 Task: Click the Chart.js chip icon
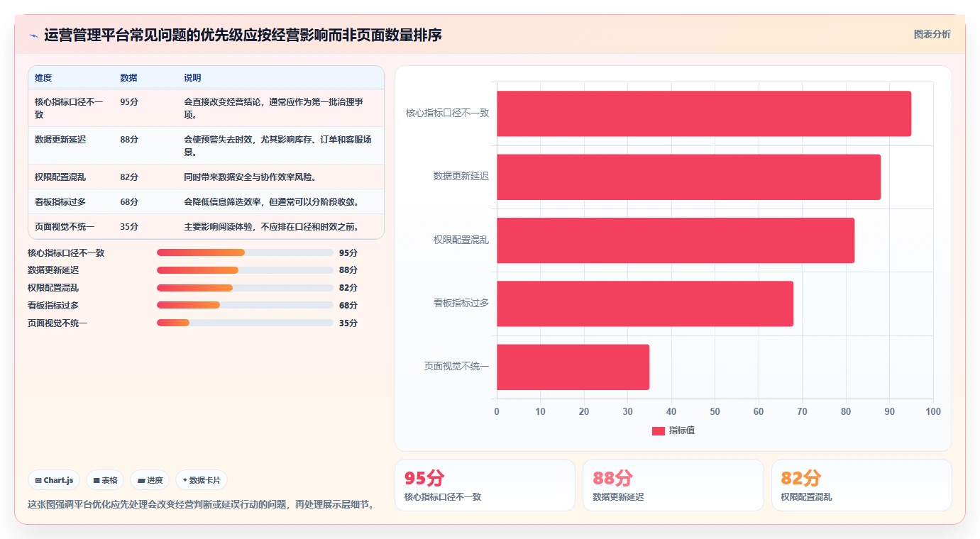[38, 480]
